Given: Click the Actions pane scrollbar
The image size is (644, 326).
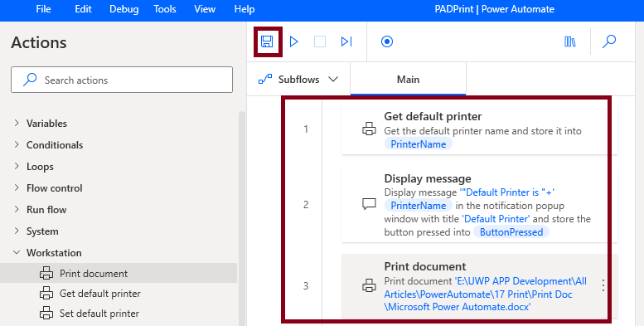Looking at the screenshot, I should 242,218.
